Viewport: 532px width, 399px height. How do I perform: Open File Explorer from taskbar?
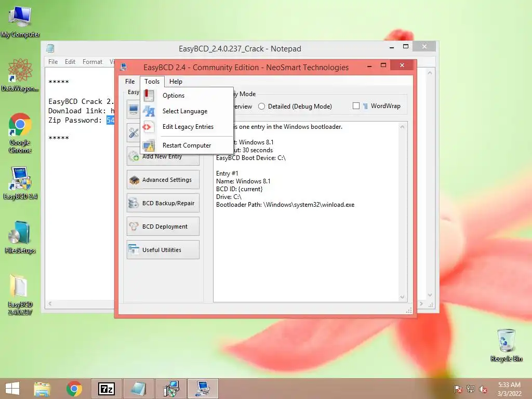pos(42,389)
